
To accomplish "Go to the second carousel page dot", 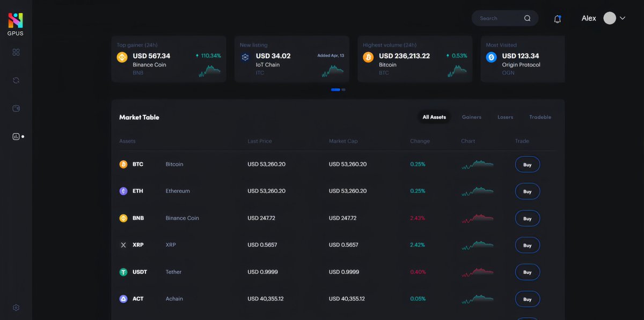I will point(343,90).
